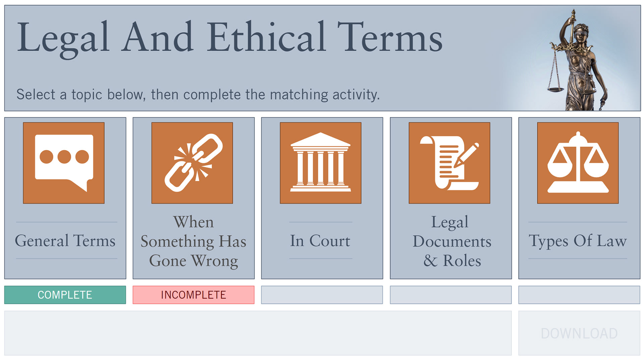Open the General Terms topic label

(x=65, y=241)
